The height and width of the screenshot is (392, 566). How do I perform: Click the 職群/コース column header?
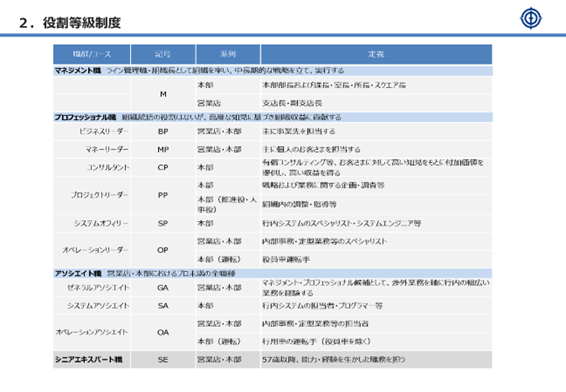pos(92,54)
